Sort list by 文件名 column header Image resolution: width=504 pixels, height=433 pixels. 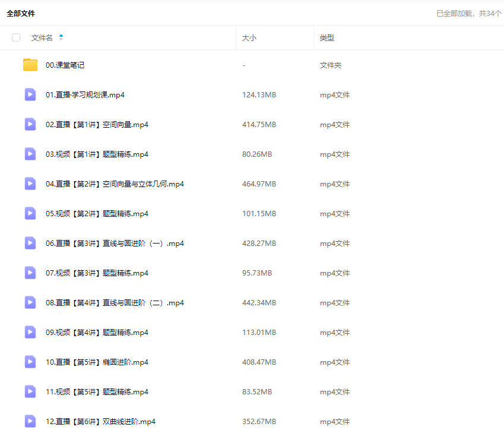coord(42,37)
